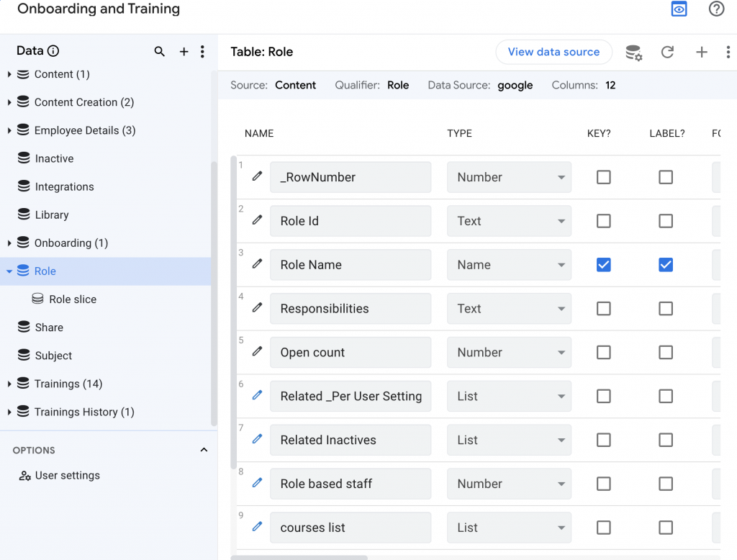The height and width of the screenshot is (560, 737).
Task: Uncheck LABEL checkbox for Role Name
Action: [666, 265]
